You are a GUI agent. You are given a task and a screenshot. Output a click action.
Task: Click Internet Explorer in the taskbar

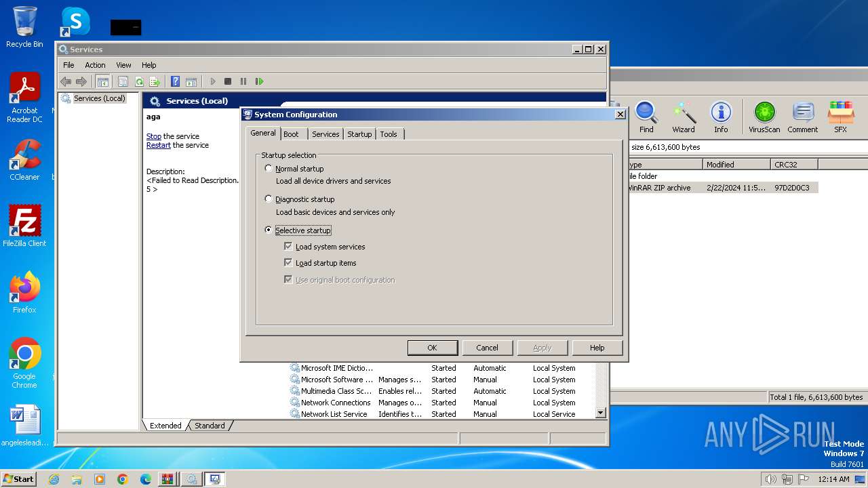pos(54,479)
